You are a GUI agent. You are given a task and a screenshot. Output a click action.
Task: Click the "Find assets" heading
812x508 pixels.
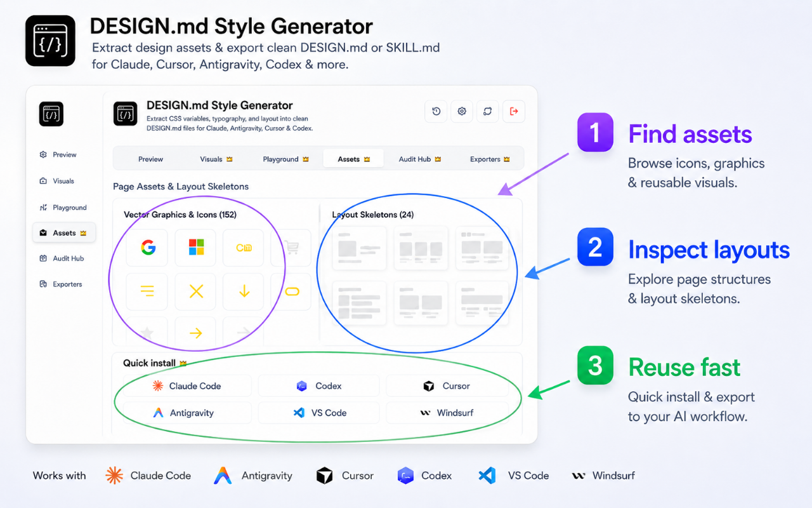click(690, 135)
